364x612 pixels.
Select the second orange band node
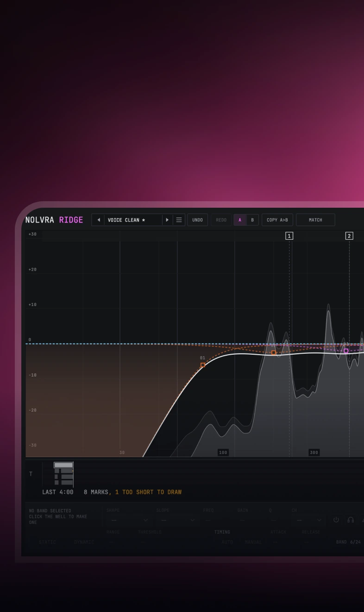pos(273,352)
